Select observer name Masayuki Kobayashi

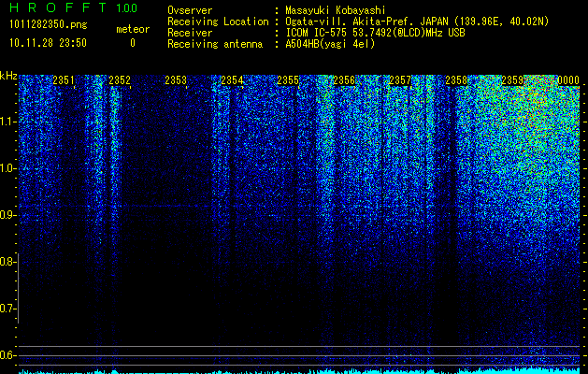click(x=336, y=10)
